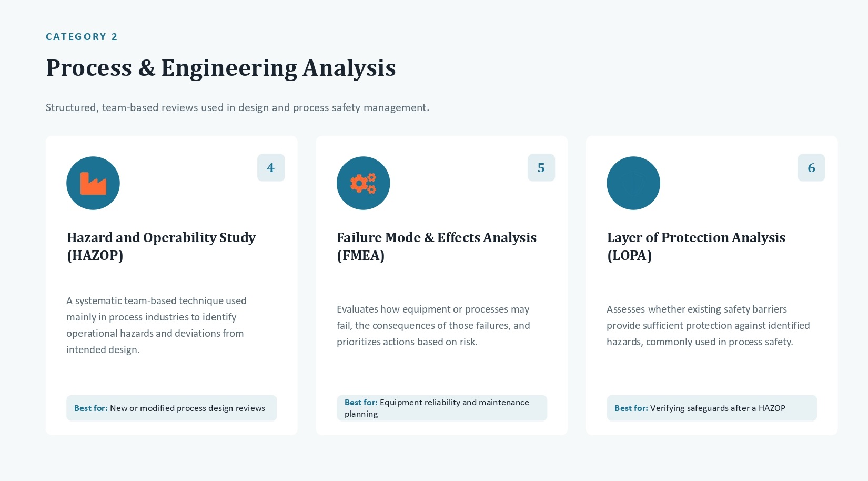Click the LOPA description paragraph
Viewport: 868px width, 481px height.
(708, 325)
